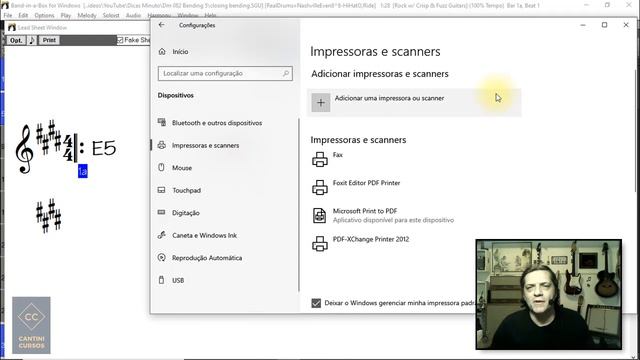Click the 4/4 time signature

pos(68,149)
